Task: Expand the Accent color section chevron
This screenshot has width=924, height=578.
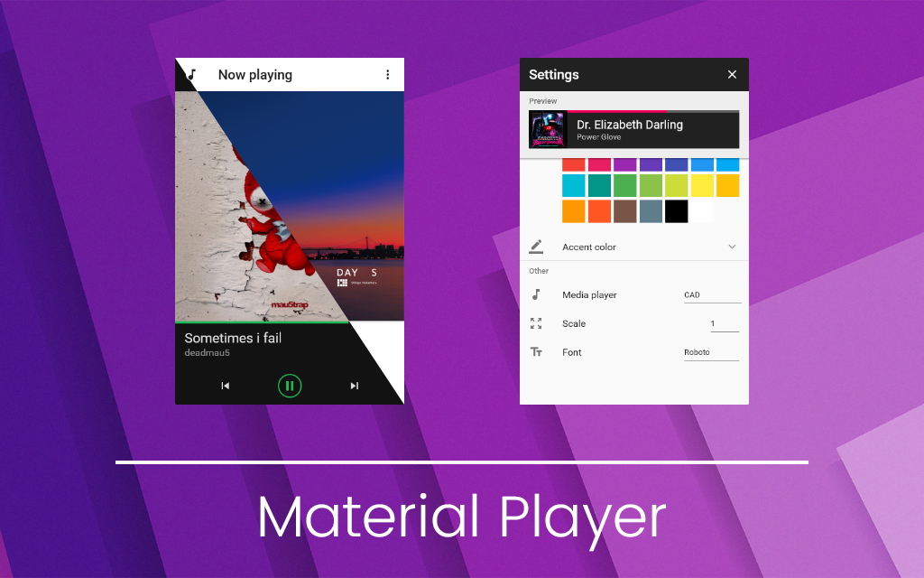Action: [732, 247]
